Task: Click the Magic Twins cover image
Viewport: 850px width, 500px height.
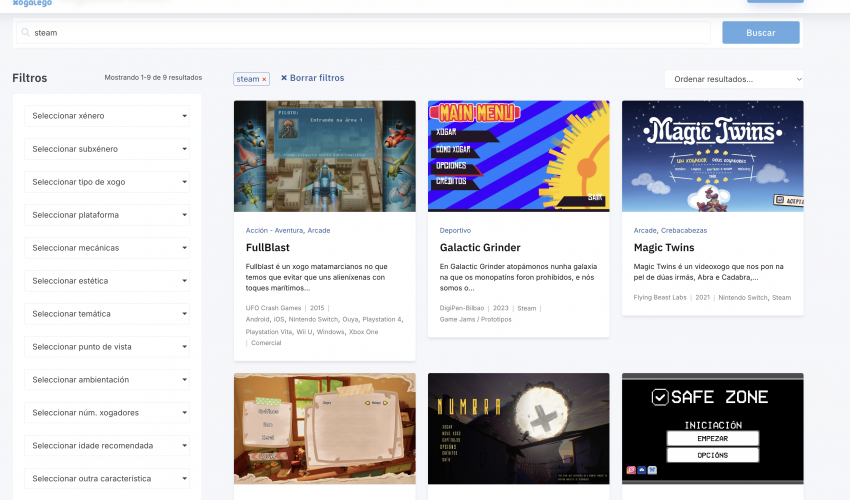Action: (x=712, y=156)
